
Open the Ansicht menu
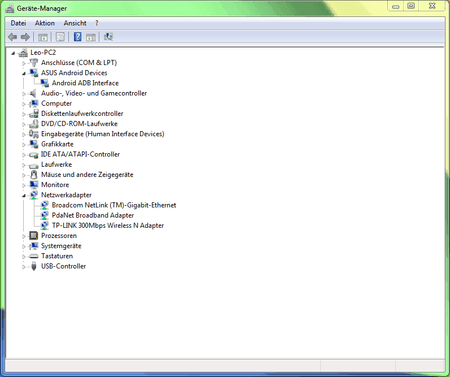coord(75,23)
